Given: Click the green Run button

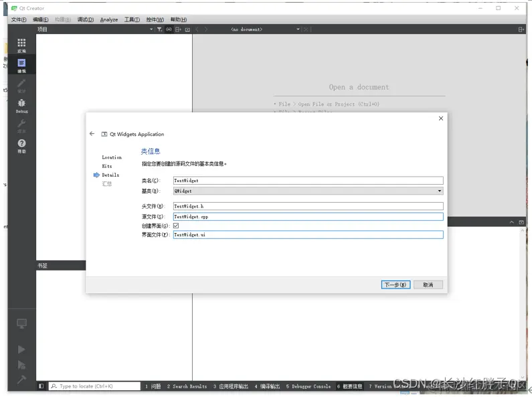Looking at the screenshot, I should tap(21, 349).
